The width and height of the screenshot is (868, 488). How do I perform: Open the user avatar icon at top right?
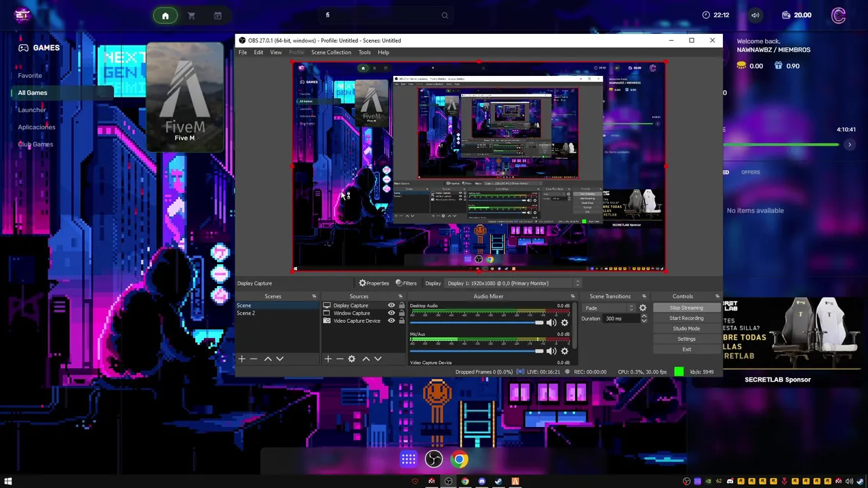click(x=839, y=15)
